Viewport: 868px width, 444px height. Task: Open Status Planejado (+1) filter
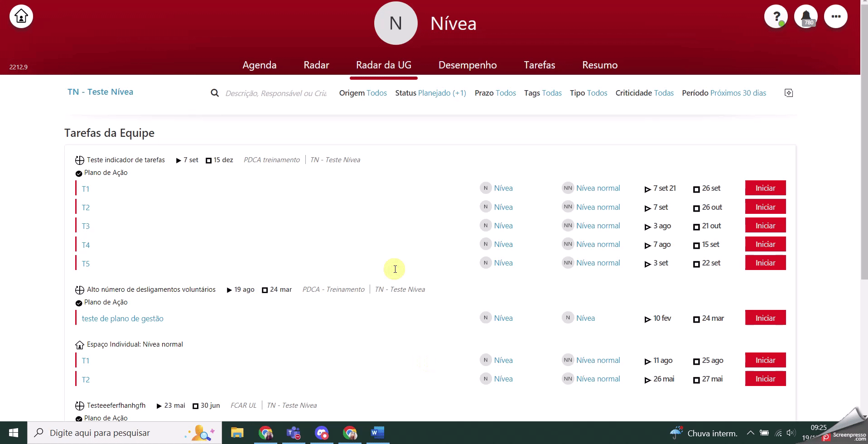[431, 93]
